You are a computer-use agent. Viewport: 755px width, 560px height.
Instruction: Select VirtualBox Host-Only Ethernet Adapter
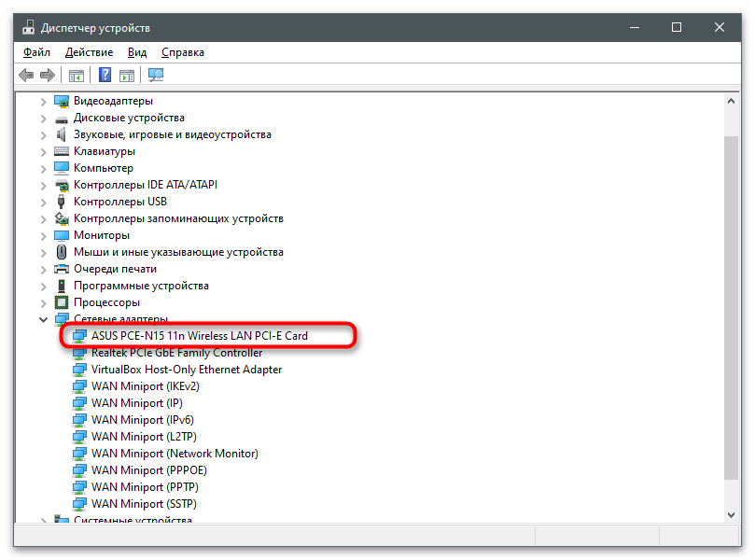tap(187, 370)
